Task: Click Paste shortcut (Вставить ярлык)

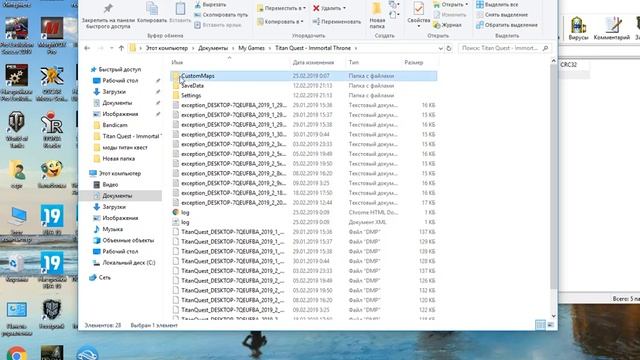Action: click(218, 25)
